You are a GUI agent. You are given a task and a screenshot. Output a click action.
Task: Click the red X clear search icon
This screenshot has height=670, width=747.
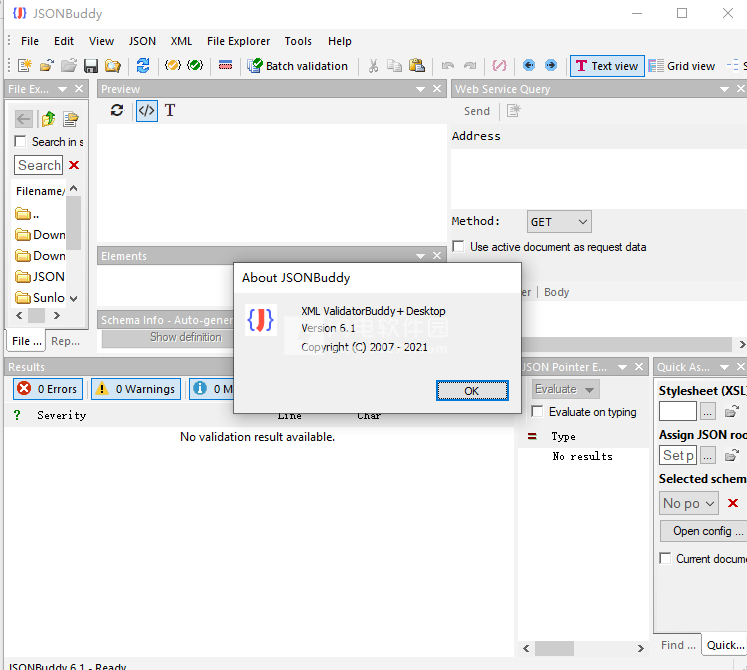[74, 165]
